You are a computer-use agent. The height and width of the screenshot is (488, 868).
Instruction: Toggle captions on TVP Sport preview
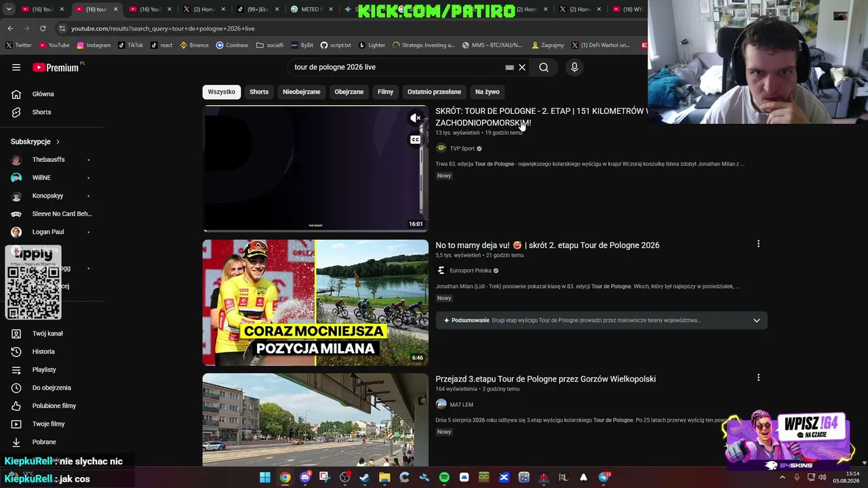coord(416,140)
